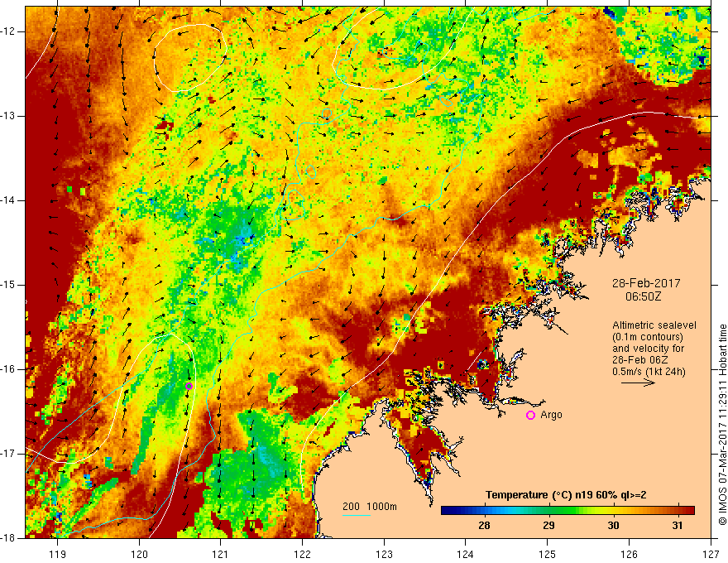Click the longitude label 122
The width and height of the screenshot is (728, 563).
pyautogui.click(x=302, y=554)
